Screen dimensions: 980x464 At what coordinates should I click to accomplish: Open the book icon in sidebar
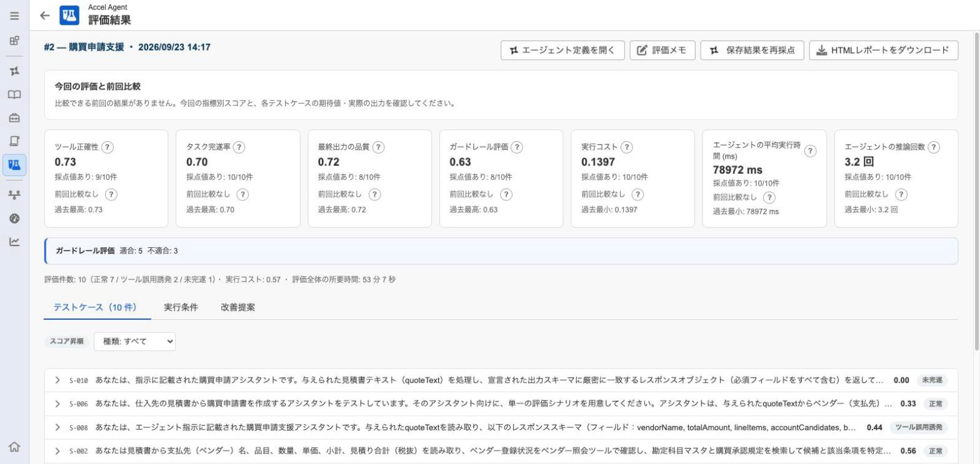(x=14, y=94)
